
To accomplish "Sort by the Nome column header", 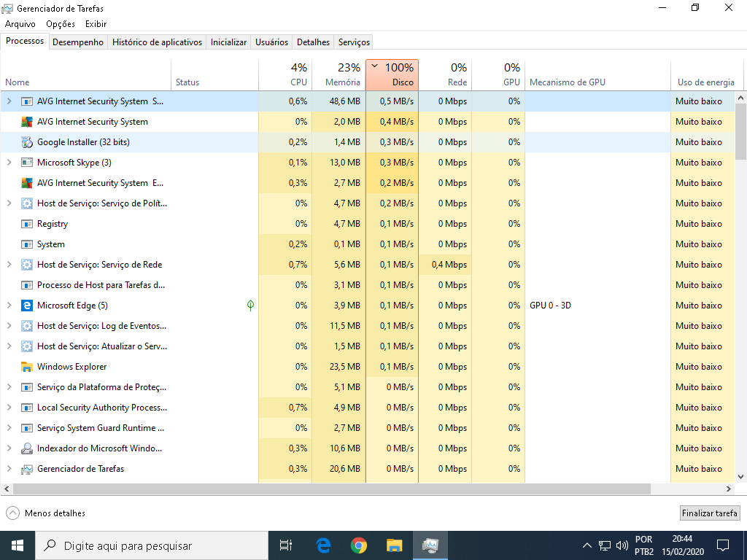I will [x=86, y=75].
